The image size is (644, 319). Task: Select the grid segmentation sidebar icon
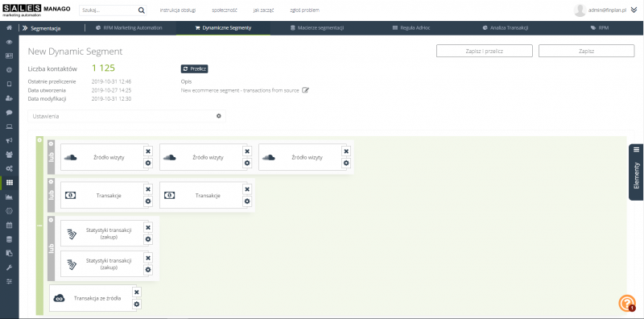point(9,183)
